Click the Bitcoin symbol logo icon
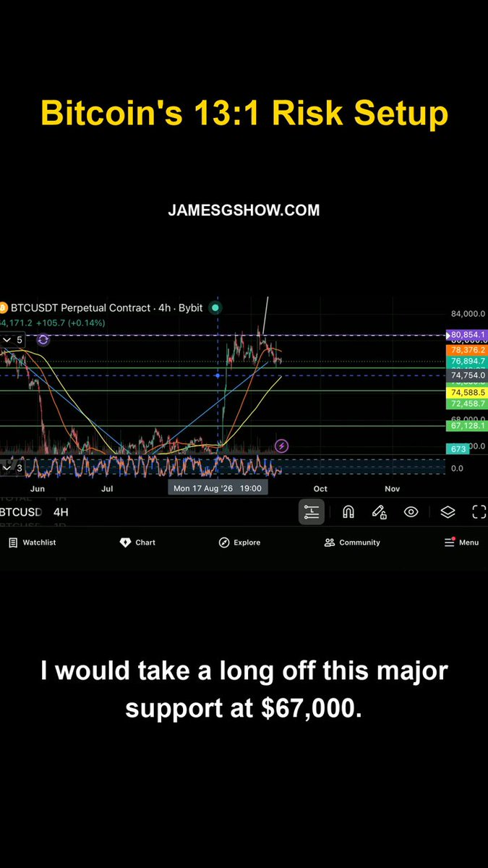This screenshot has width=488, height=868. tap(2, 308)
